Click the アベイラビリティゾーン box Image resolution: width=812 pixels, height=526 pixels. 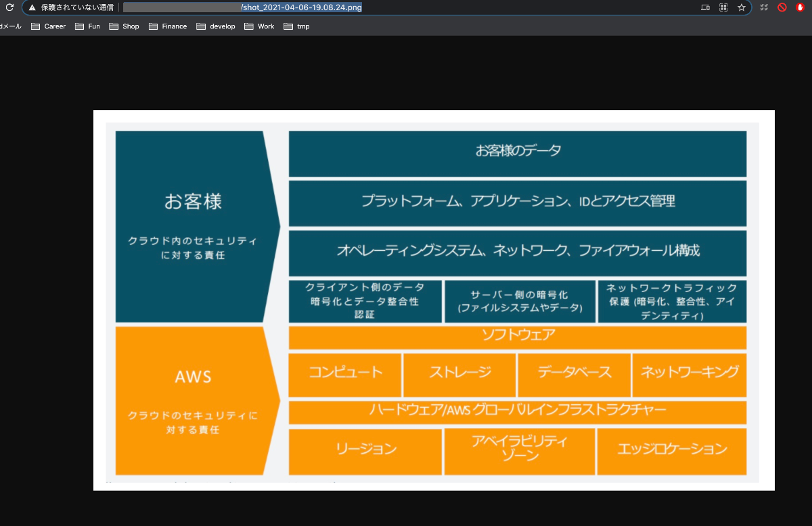pyautogui.click(x=520, y=451)
